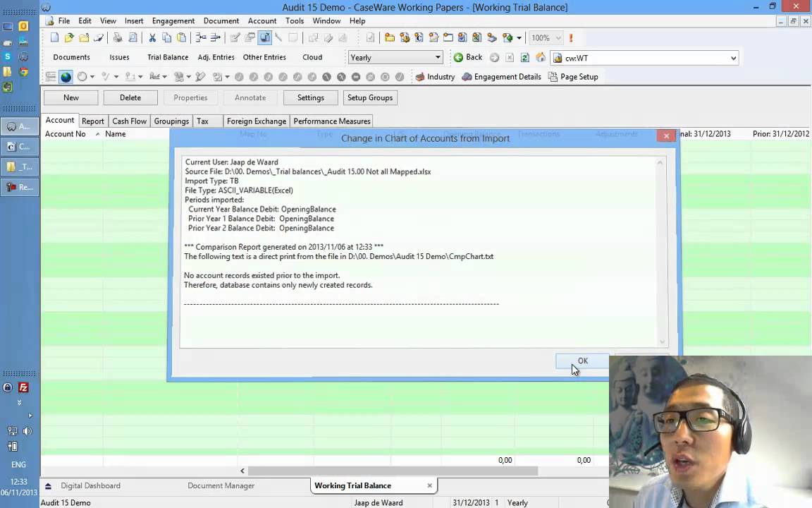Click the Skype icon in the taskbar
812x508 pixels.
(7, 56)
